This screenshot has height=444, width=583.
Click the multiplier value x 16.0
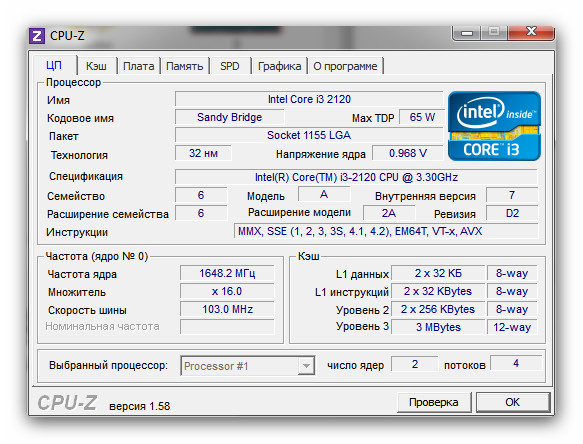[227, 291]
